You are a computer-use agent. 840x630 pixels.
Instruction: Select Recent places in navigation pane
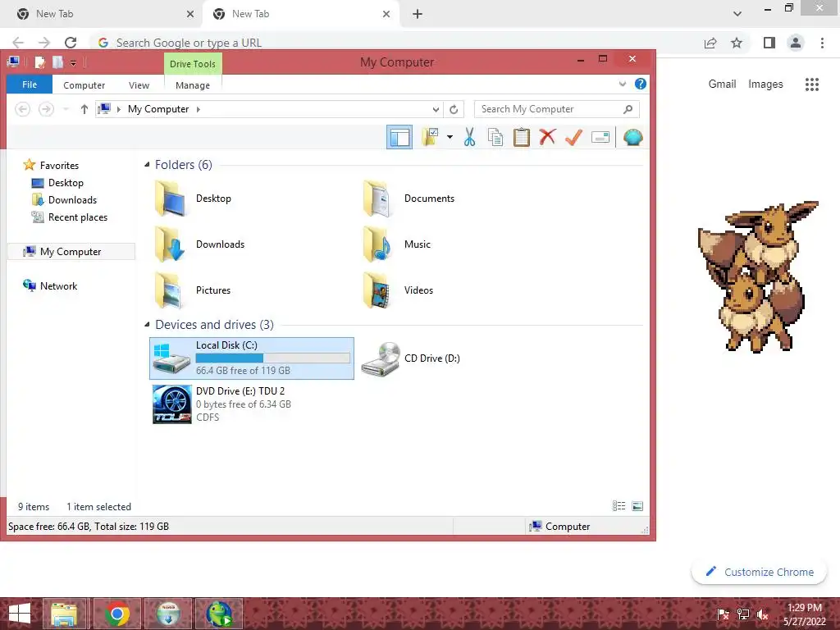pyautogui.click(x=70, y=217)
